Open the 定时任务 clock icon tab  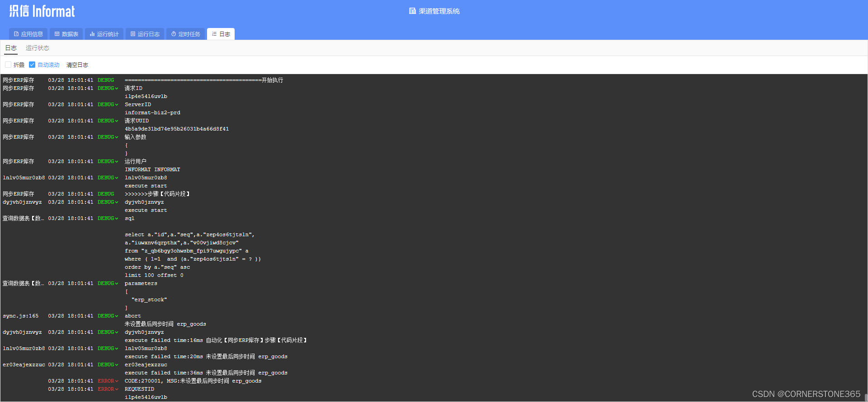click(174, 34)
